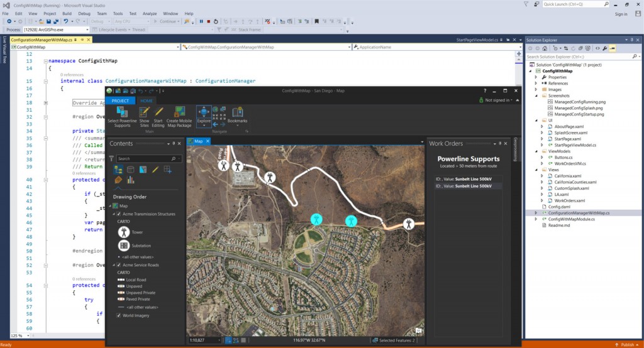Click the full extent globe icon

tap(215, 109)
